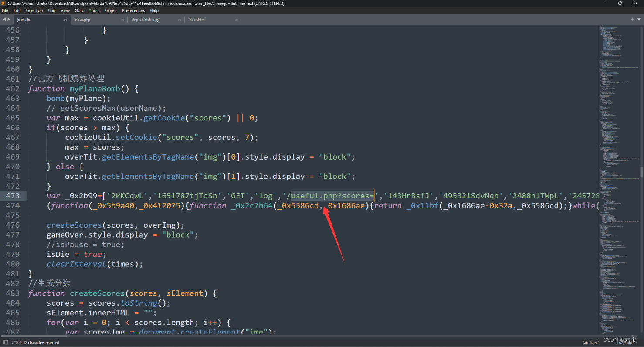Viewport: 644px width, 347px height.
Task: Open the Find menu
Action: [x=51, y=10]
